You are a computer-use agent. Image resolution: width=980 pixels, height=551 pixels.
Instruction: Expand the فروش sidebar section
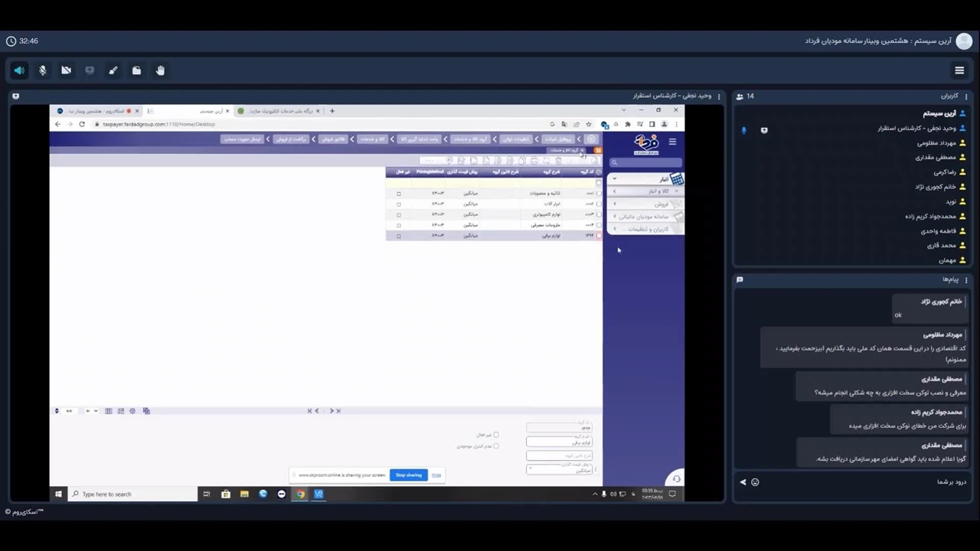647,204
